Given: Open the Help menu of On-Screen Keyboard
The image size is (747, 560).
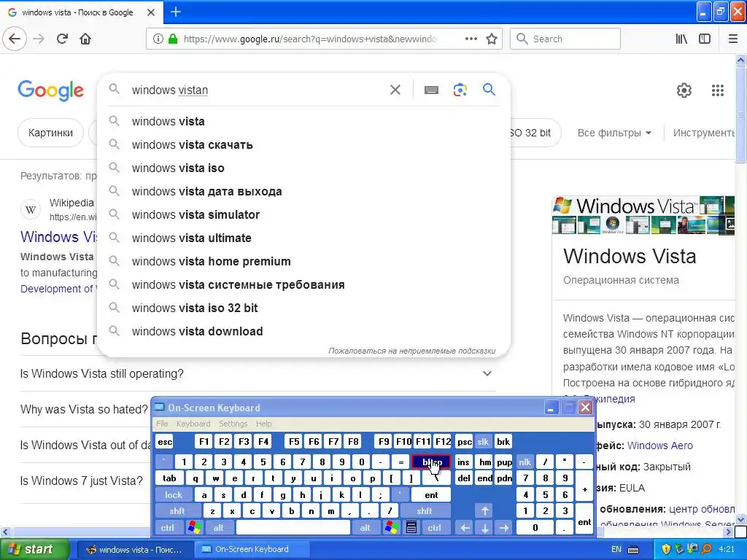Looking at the screenshot, I should pos(263,424).
